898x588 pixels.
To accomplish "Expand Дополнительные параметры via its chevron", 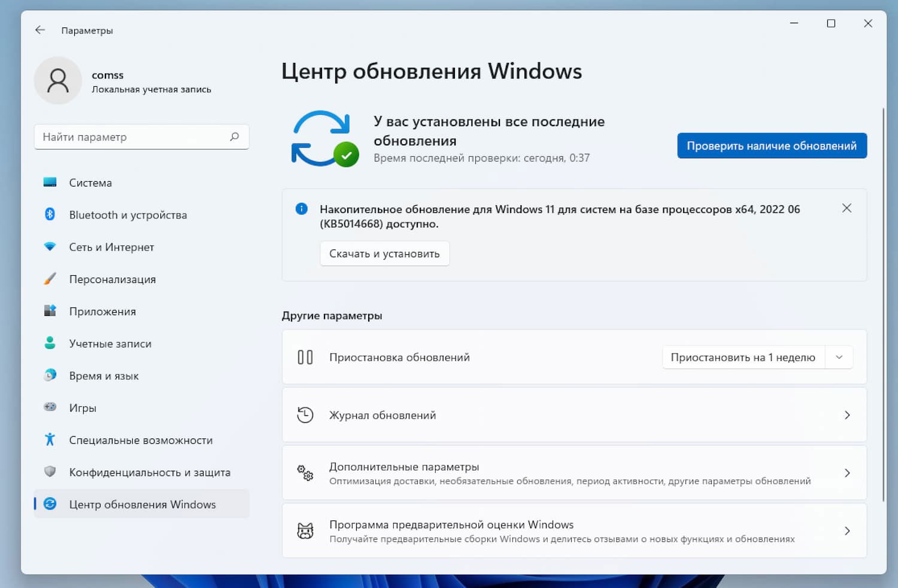I will pyautogui.click(x=847, y=473).
